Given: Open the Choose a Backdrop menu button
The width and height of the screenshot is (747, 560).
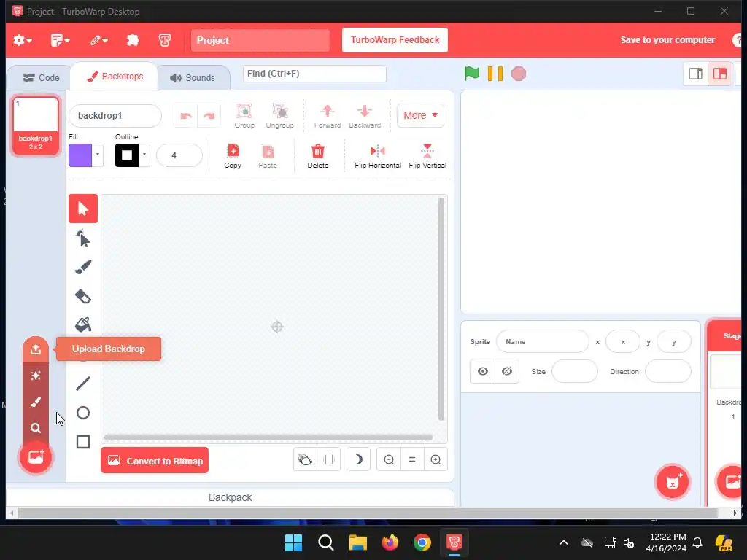Looking at the screenshot, I should [x=36, y=457].
